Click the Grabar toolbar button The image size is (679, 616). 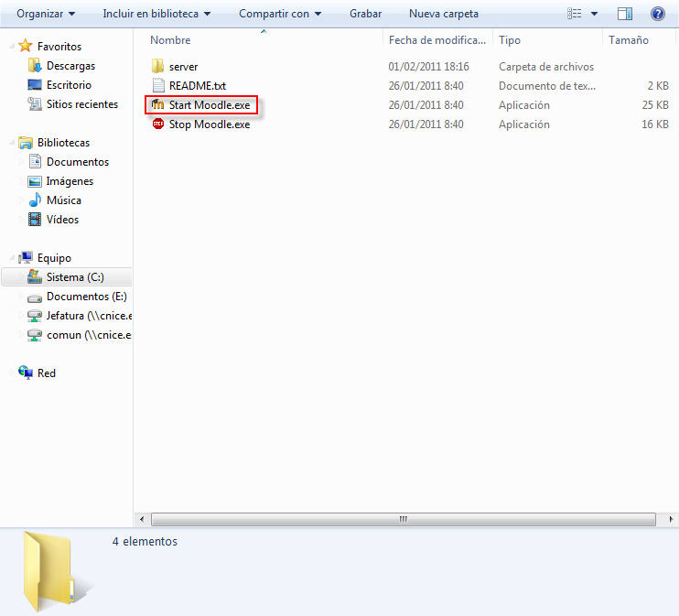(x=365, y=14)
